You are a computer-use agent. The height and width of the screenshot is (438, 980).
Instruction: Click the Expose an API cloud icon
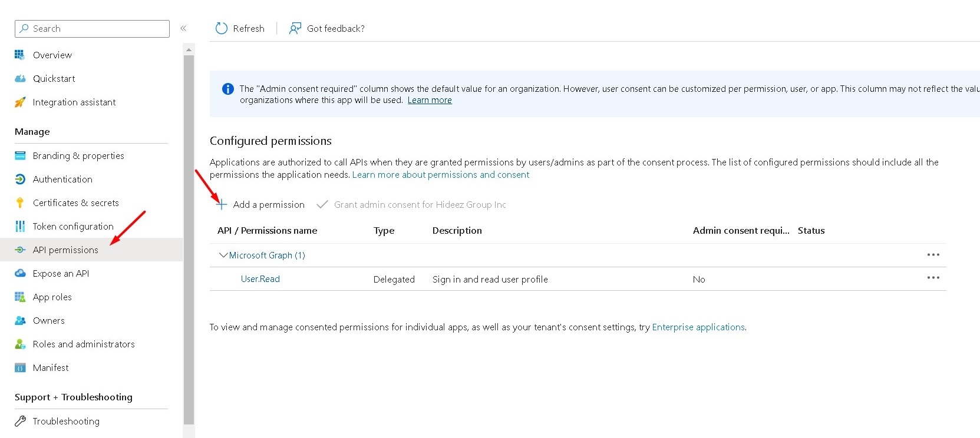coord(20,273)
